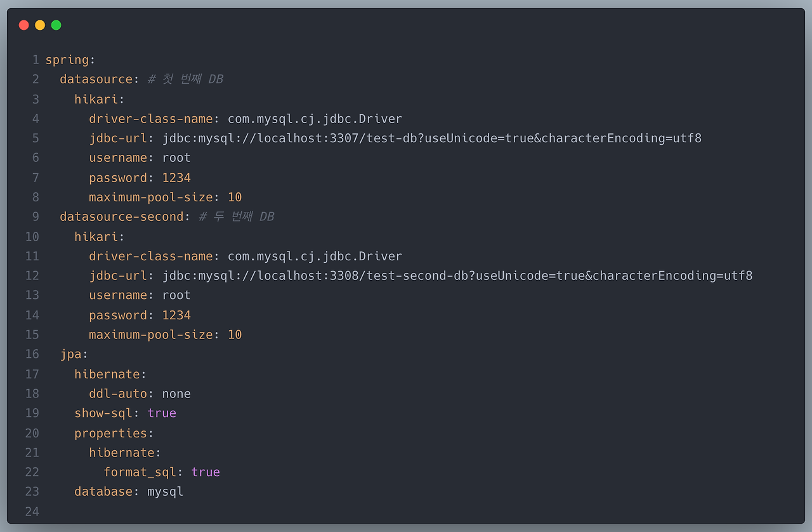The image size is (812, 532).
Task: Select the password value 1234 on line 7
Action: [x=176, y=177]
